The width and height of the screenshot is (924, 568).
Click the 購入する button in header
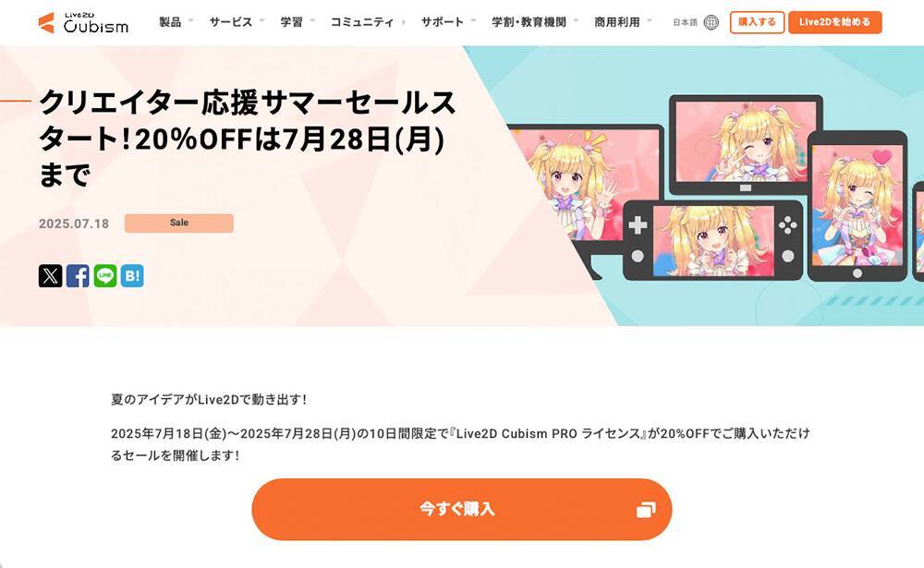click(x=757, y=22)
